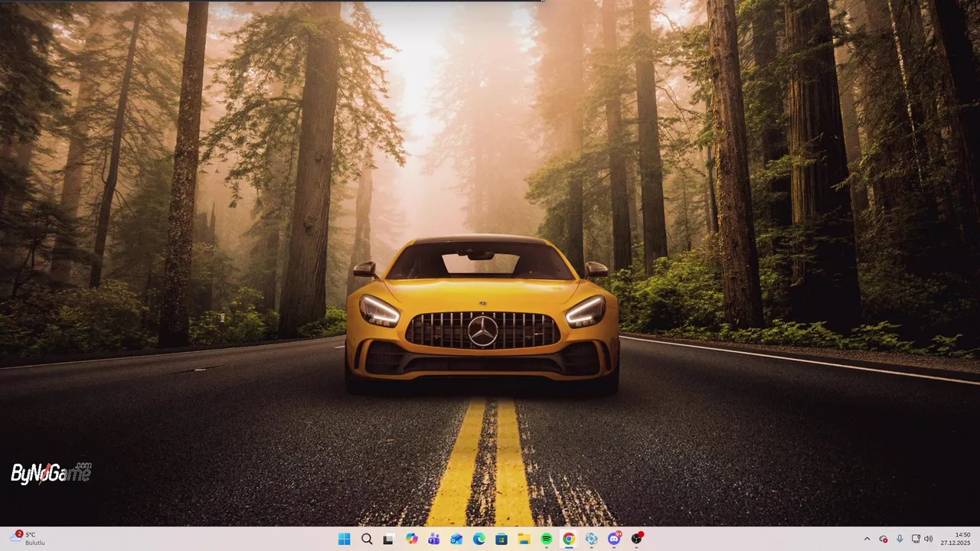This screenshot has width=980, height=551.
Task: Open network connection tray icon
Action: point(916,539)
